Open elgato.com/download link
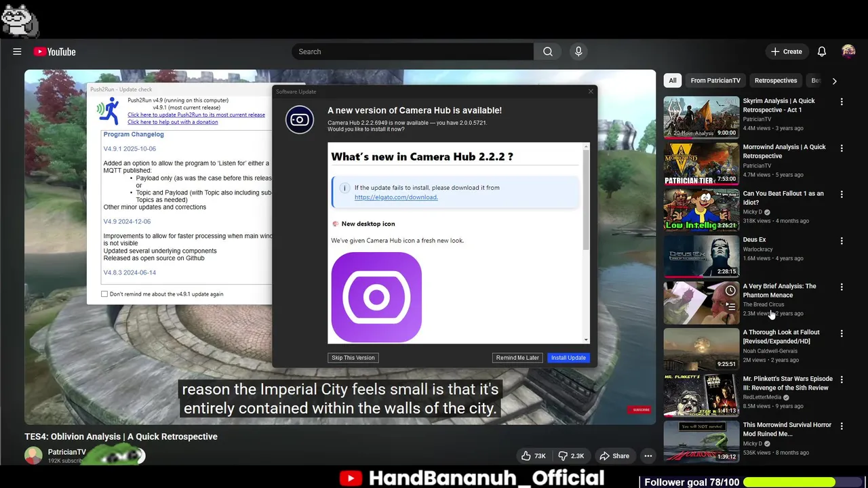868x488 pixels. coord(396,197)
